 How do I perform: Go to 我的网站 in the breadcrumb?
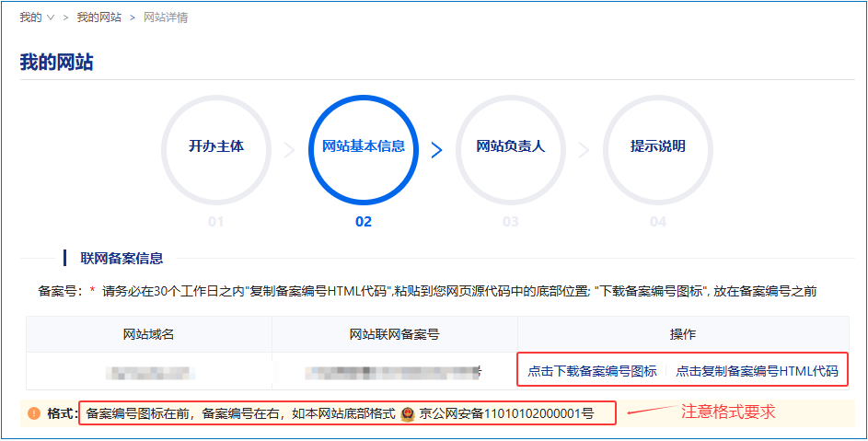[98, 17]
